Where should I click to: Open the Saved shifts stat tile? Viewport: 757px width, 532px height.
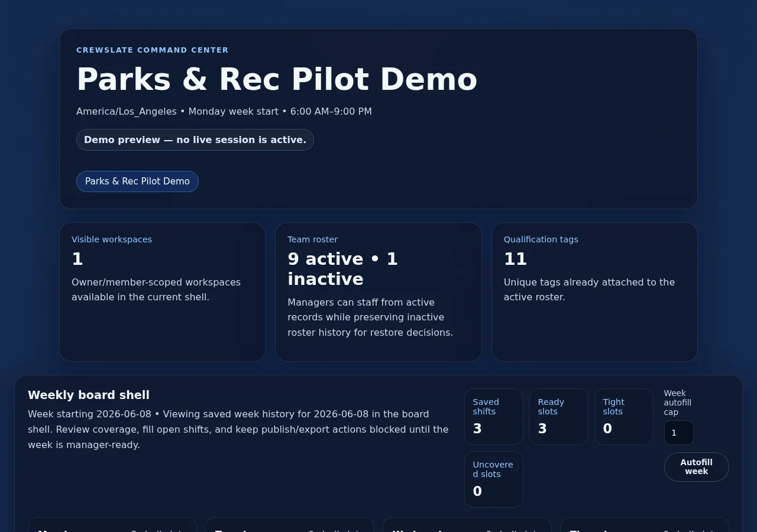[x=494, y=417]
